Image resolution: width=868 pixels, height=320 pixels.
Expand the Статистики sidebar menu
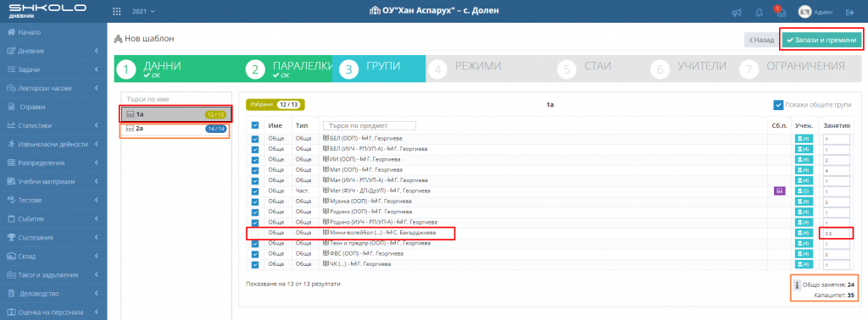click(x=53, y=125)
